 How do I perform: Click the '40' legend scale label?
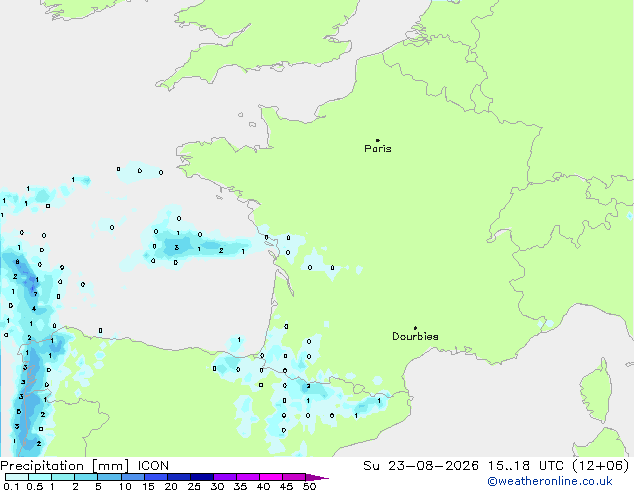pyautogui.click(x=263, y=486)
